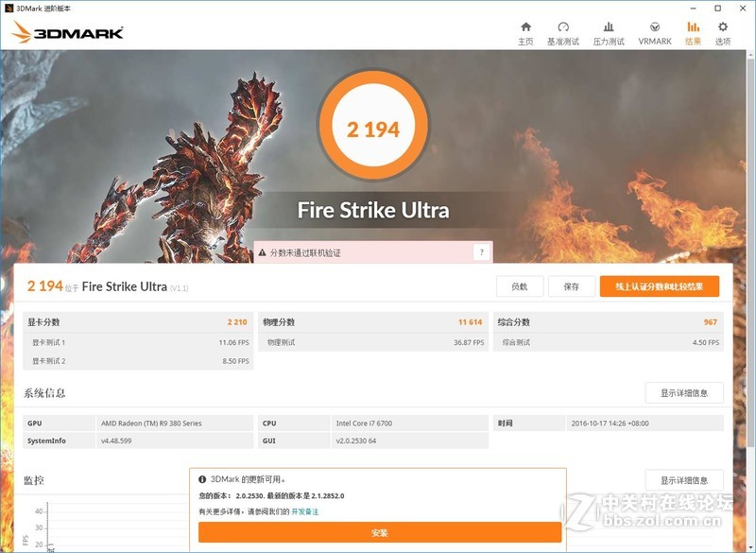Screen dimensions: 756x553
Task: Click the Save (保存) button
Action: (x=572, y=286)
